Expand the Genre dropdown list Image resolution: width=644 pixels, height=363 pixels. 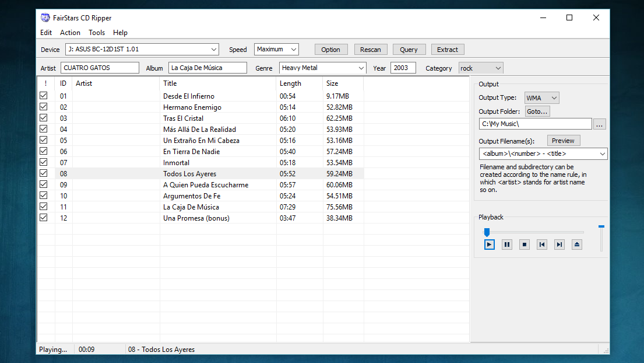point(361,68)
